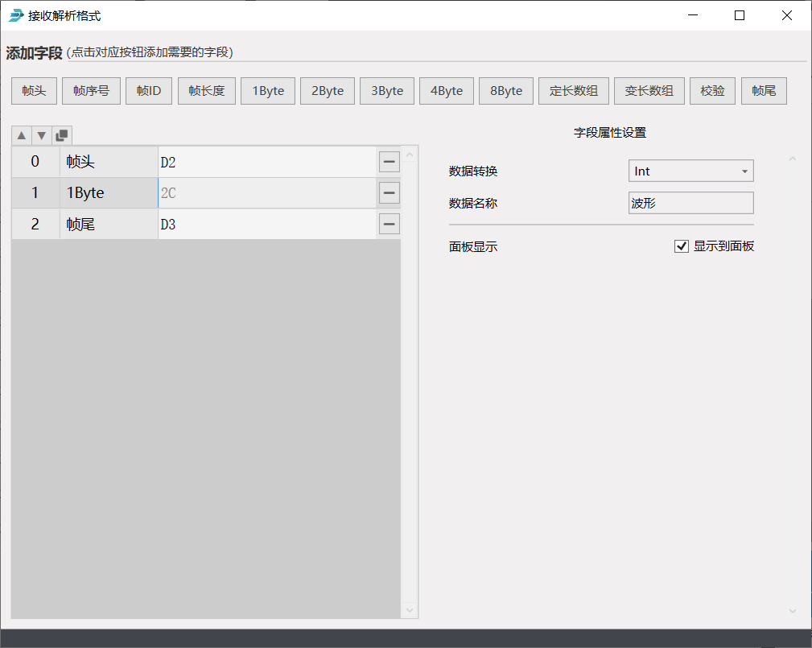
Task: Edit the 数据名称 text field
Action: pos(690,204)
